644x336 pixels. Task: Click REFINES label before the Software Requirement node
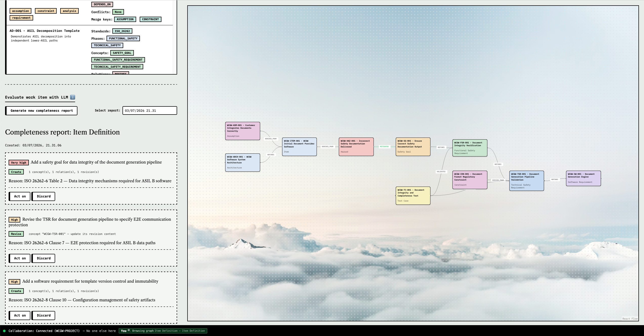[555, 180]
